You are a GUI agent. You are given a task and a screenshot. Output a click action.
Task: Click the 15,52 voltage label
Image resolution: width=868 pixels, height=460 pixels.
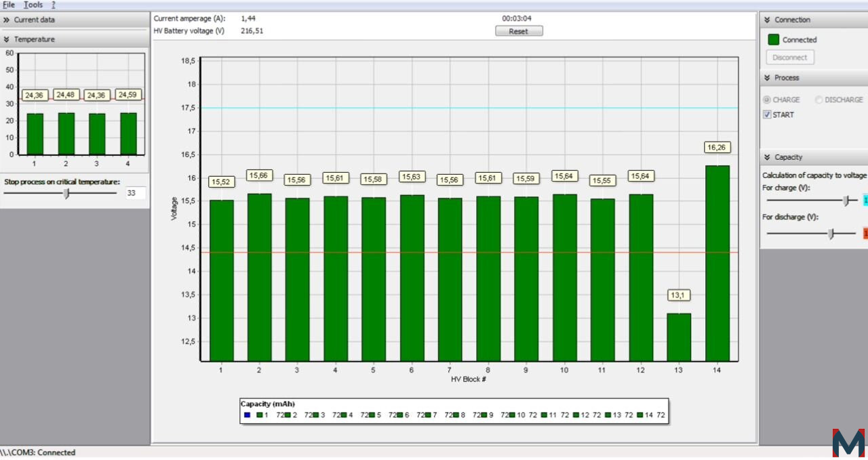(x=221, y=182)
